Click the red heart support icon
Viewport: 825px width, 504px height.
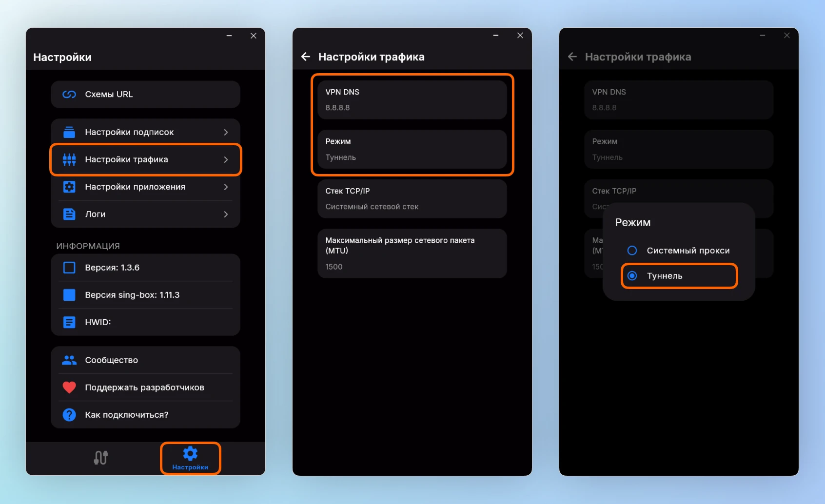pyautogui.click(x=69, y=388)
